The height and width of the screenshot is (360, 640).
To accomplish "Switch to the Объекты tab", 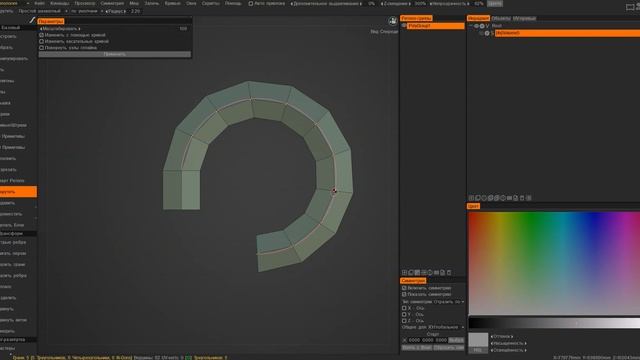I will click(x=501, y=18).
